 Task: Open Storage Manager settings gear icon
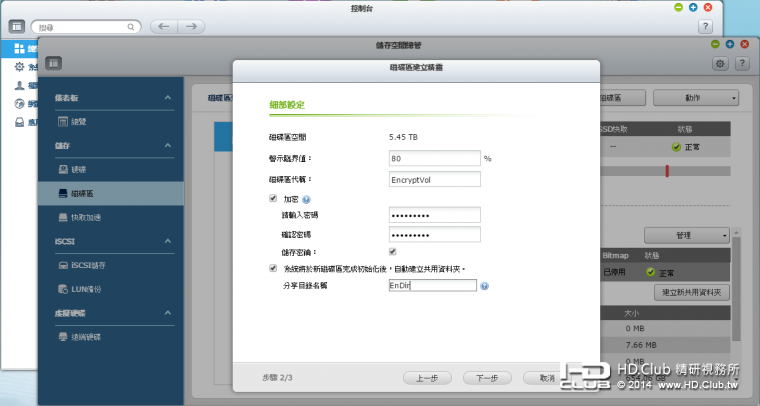coord(720,63)
